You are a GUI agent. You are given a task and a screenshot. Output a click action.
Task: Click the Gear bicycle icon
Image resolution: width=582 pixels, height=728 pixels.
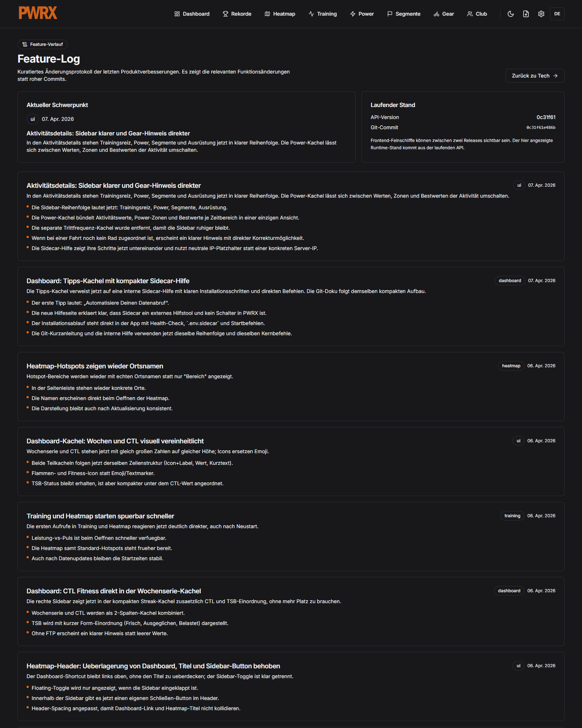point(436,14)
